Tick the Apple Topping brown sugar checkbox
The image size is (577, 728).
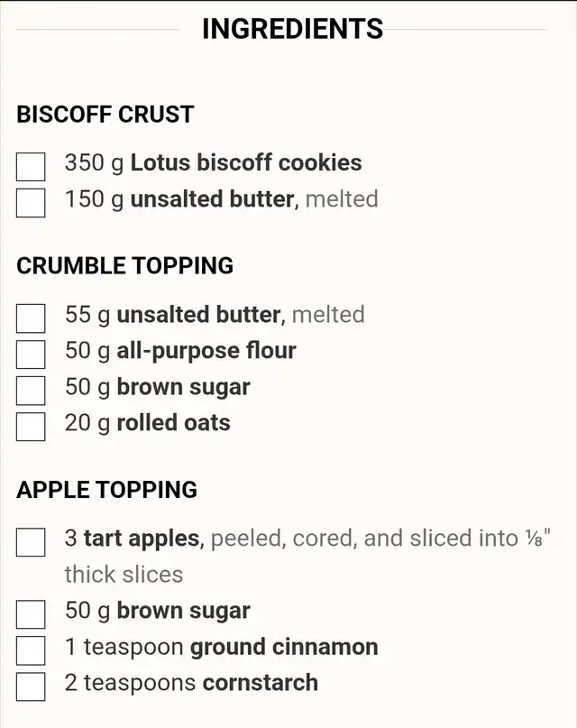coord(31,614)
